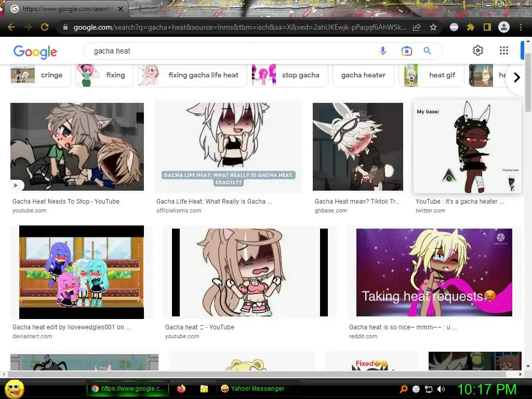532x399 pixels.
Task: Launch Firefox from the taskbar
Action: coord(181,389)
